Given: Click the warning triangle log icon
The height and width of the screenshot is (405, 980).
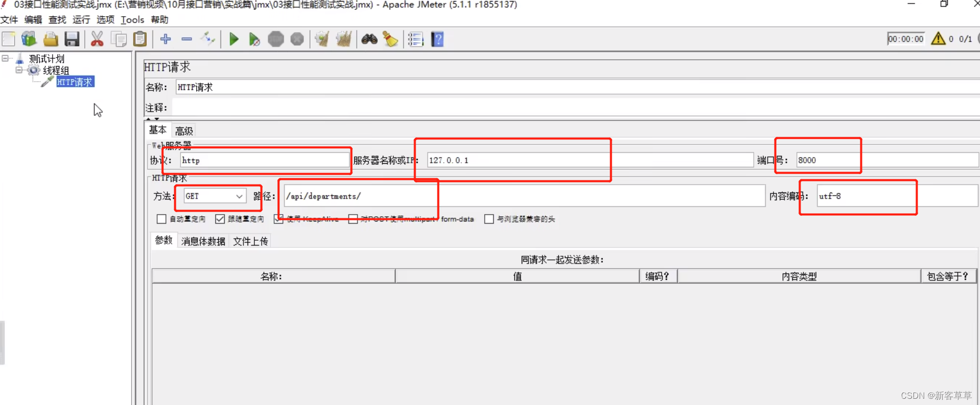Looking at the screenshot, I should (x=938, y=38).
